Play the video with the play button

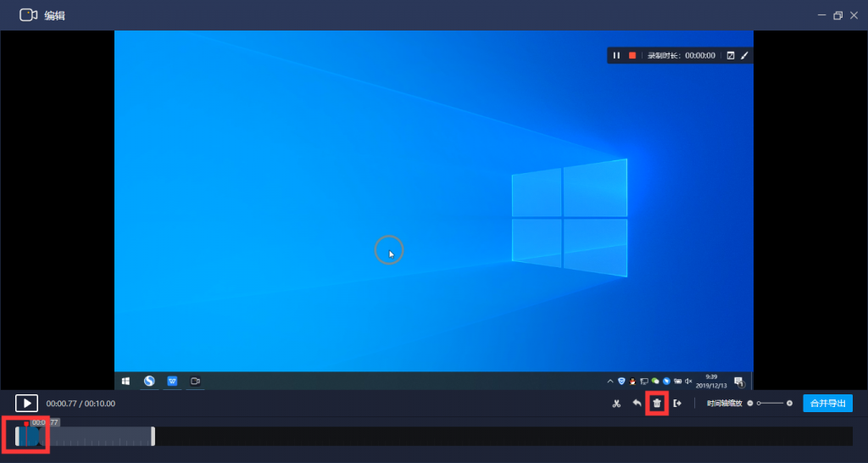point(26,403)
